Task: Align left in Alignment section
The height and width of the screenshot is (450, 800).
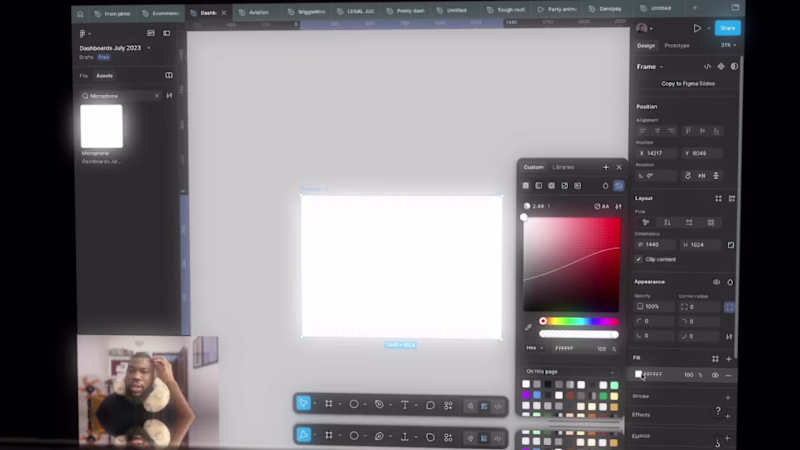Action: tap(643, 131)
